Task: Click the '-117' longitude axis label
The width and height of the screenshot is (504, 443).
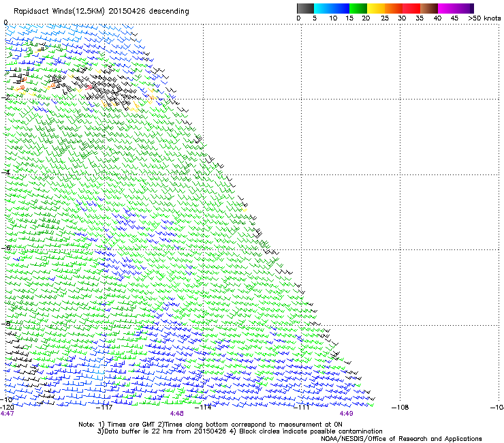Action: pos(104,408)
